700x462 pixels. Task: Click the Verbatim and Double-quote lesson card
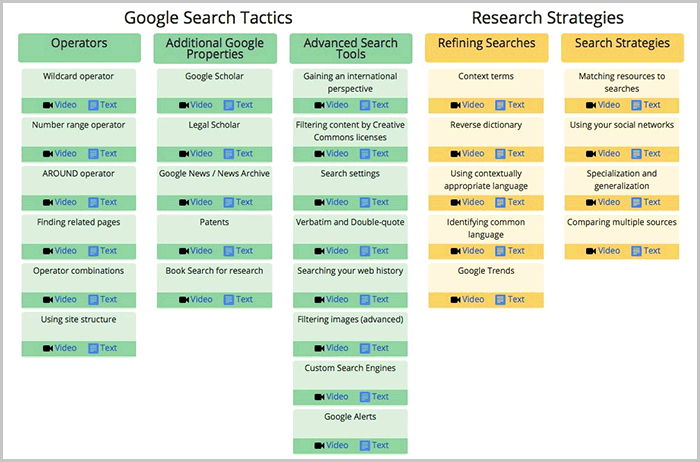tap(351, 222)
